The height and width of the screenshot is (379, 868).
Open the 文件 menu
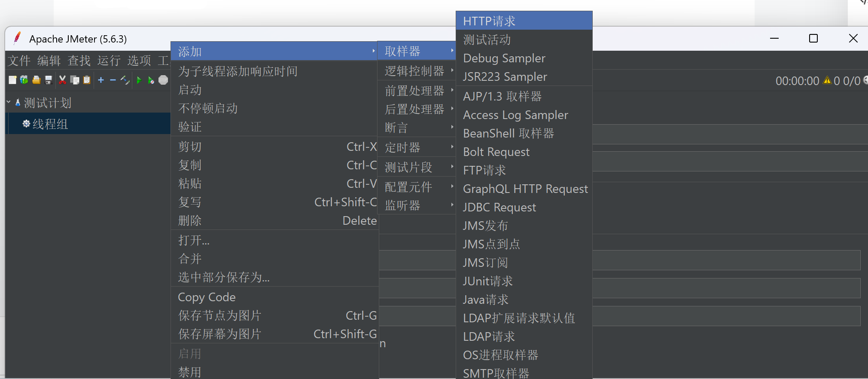point(19,61)
